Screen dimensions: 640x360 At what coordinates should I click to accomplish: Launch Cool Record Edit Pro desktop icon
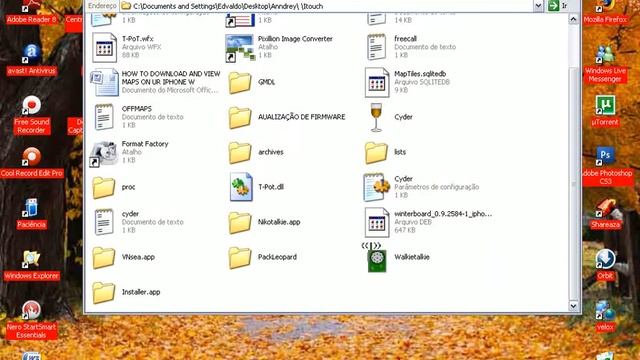tap(31, 156)
